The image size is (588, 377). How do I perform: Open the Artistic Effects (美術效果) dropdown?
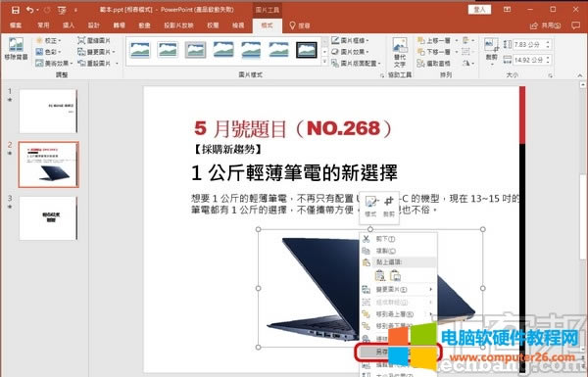pos(54,63)
